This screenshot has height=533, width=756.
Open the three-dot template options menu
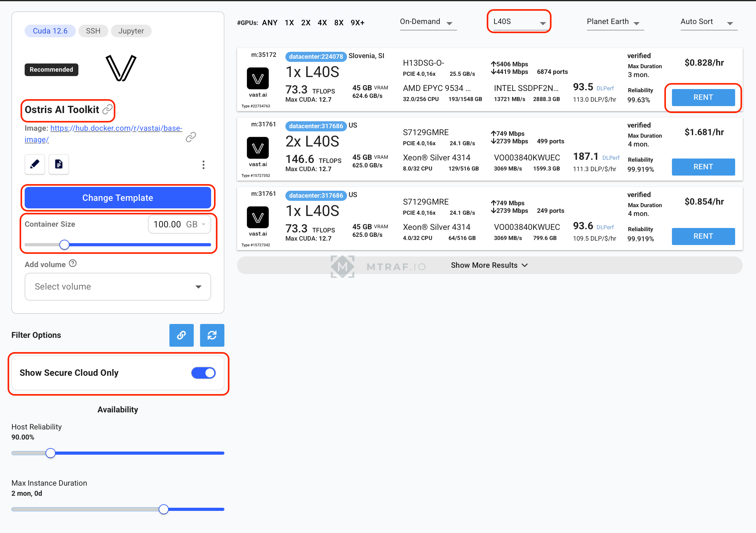[x=203, y=165]
